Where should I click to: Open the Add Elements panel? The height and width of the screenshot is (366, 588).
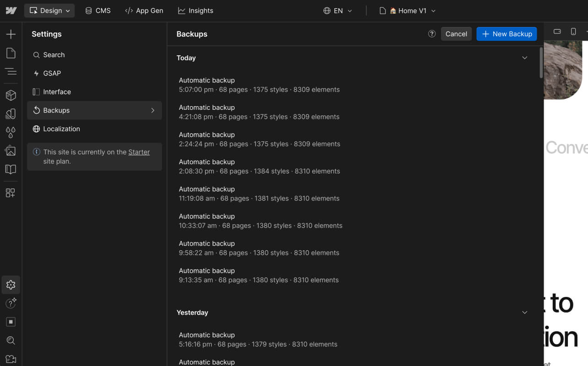coord(11,34)
